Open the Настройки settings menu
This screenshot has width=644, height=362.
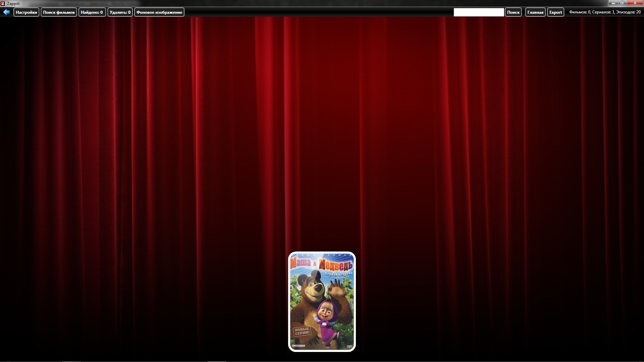pos(26,12)
